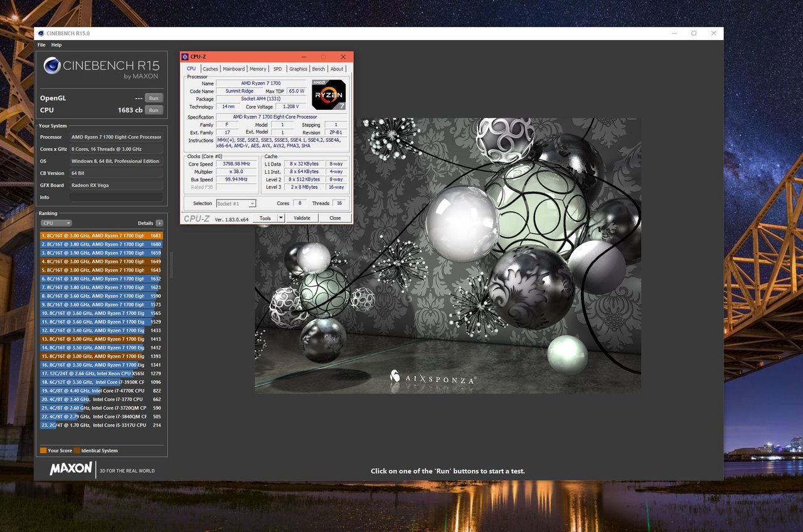The height and width of the screenshot is (532, 803).
Task: Switch to the Graphics tab in CPU-Z
Action: tap(298, 69)
